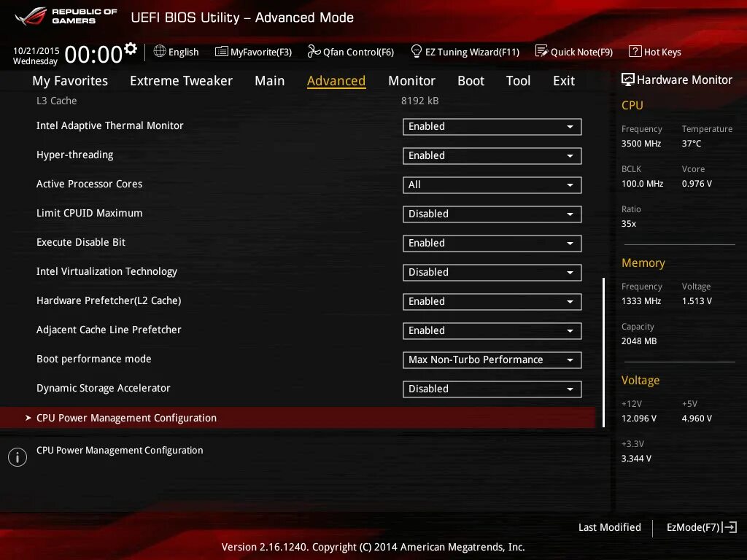Click the Limit CPUID Maximum label
The height and width of the screenshot is (560, 747).
pos(89,213)
